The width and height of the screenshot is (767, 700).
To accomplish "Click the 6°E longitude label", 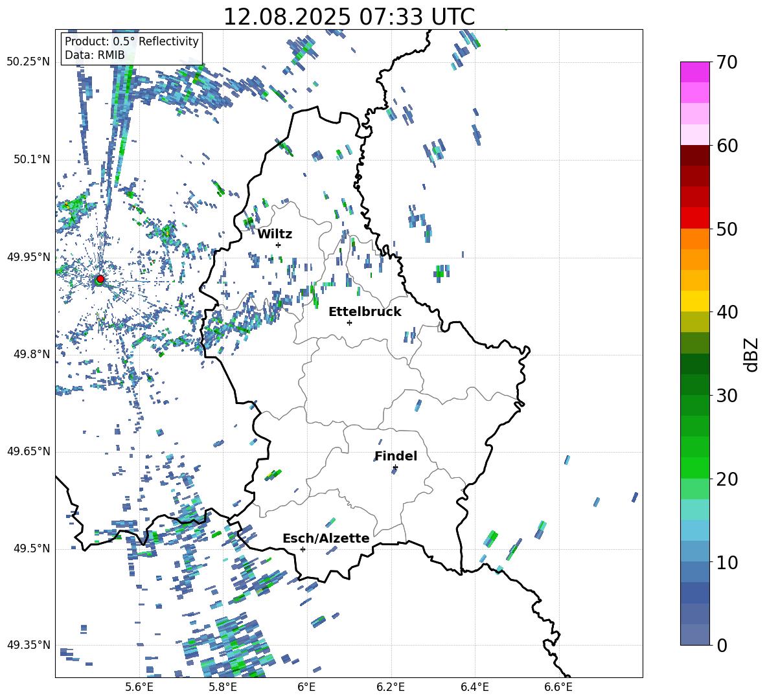I will 306,688.
